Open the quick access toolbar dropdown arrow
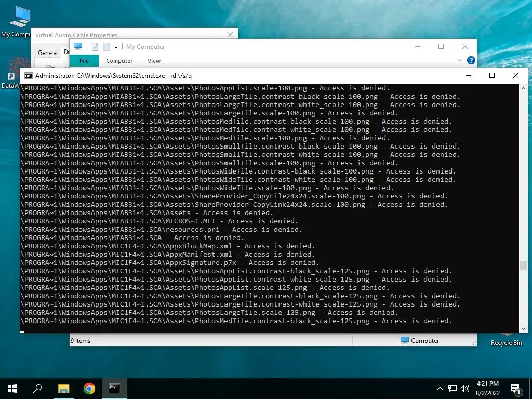The width and height of the screenshot is (532, 399). [x=116, y=47]
